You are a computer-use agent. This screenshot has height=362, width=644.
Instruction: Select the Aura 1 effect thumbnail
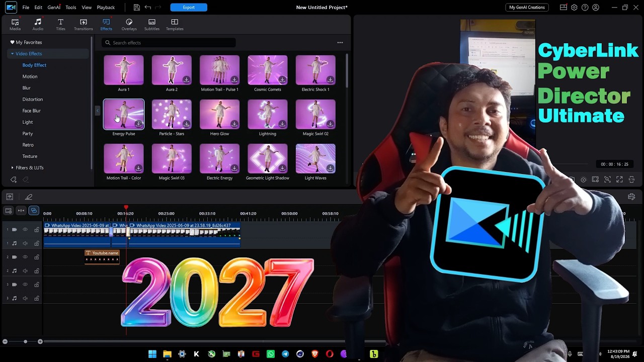pos(124,70)
